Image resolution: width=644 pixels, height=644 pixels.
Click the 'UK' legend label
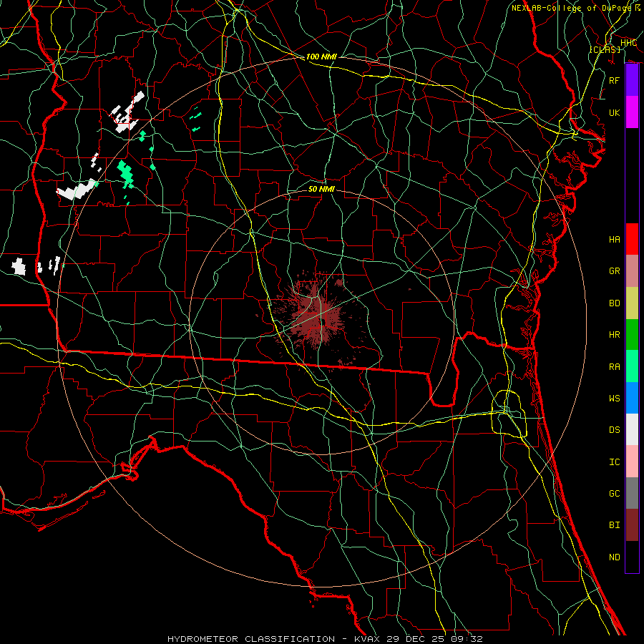click(x=615, y=112)
